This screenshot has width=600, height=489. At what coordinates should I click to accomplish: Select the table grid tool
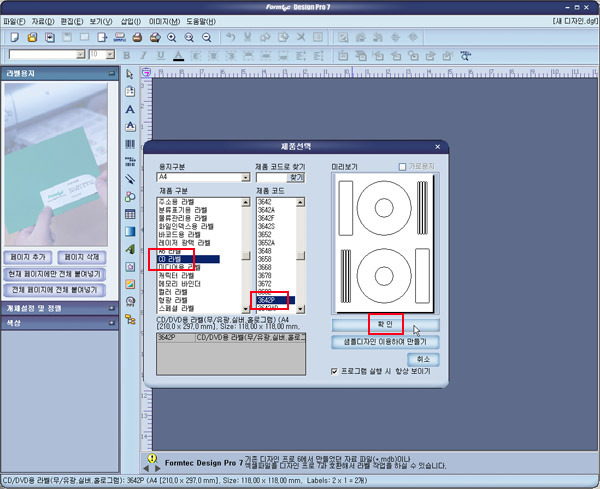coord(130,214)
